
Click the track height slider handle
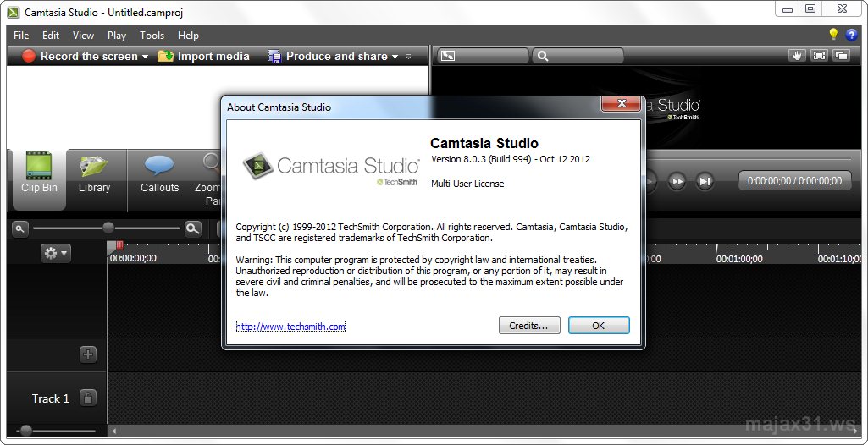[25, 431]
